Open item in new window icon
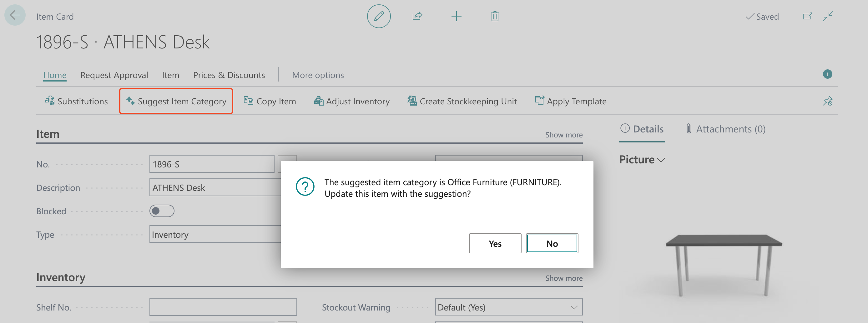Image resolution: width=868 pixels, height=323 pixels. pyautogui.click(x=807, y=16)
